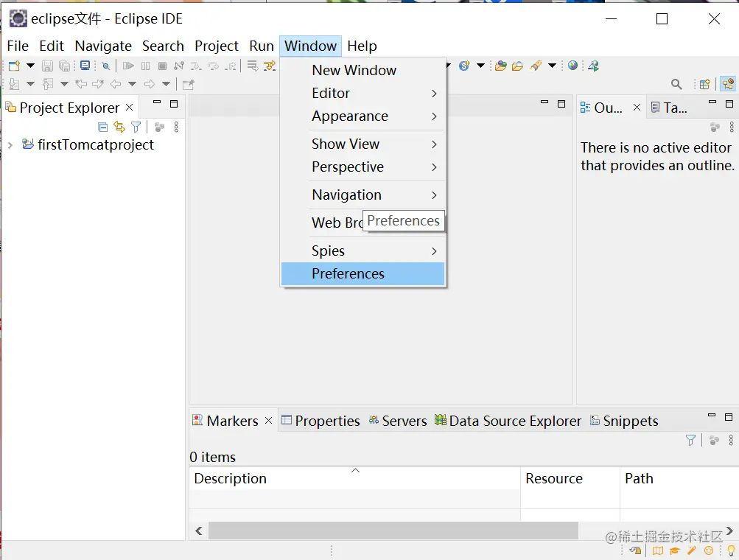Click the Disconnect debug icon
Viewport: 739px width, 560px height.
point(179,66)
